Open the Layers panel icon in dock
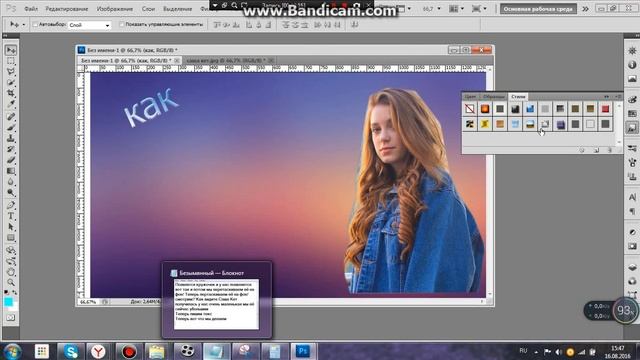The height and width of the screenshot is (360, 640). click(632, 267)
